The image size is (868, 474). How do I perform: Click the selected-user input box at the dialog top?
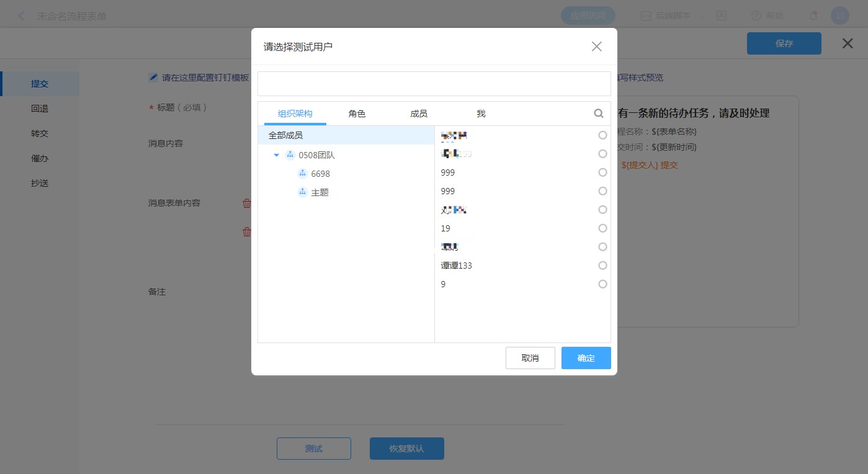434,84
